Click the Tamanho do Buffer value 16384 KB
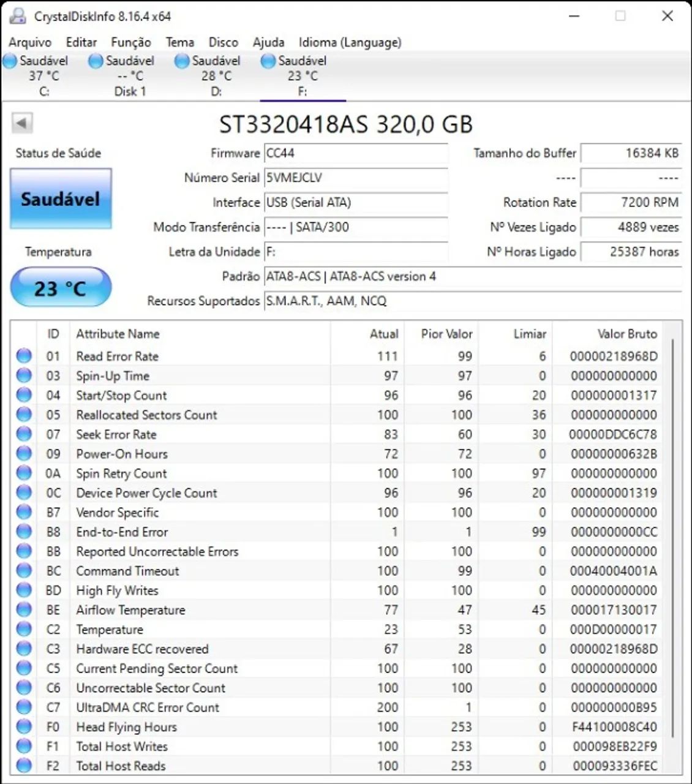 [631, 153]
